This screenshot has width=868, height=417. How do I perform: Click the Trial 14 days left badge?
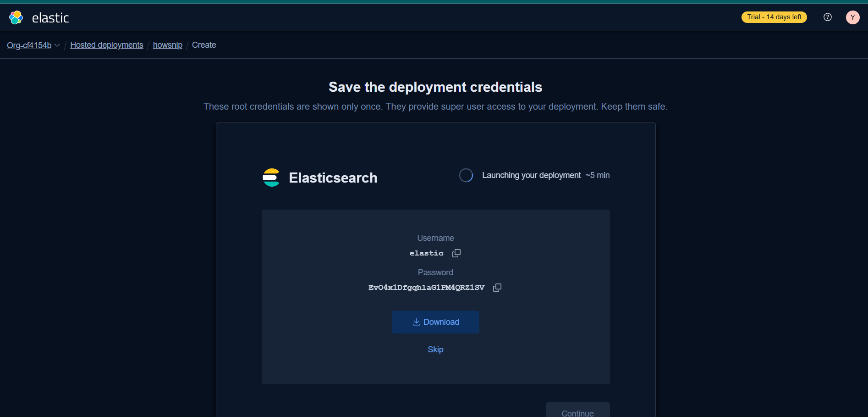click(774, 17)
